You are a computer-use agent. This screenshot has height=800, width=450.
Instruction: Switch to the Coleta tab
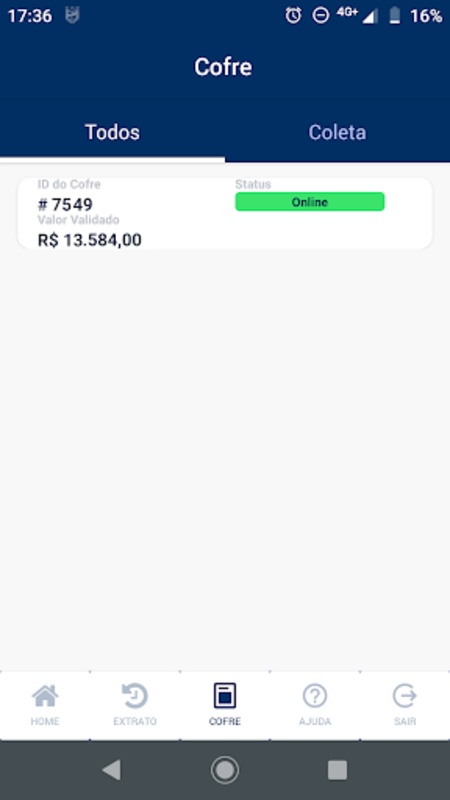tap(337, 132)
